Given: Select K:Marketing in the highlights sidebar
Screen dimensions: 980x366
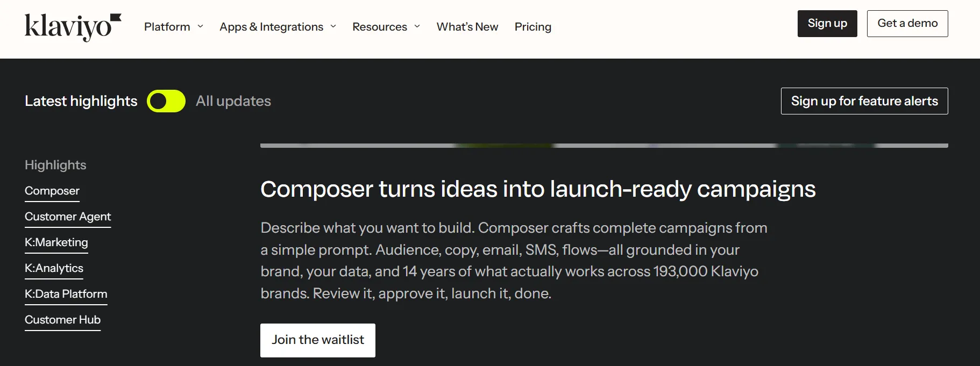Looking at the screenshot, I should coord(56,242).
